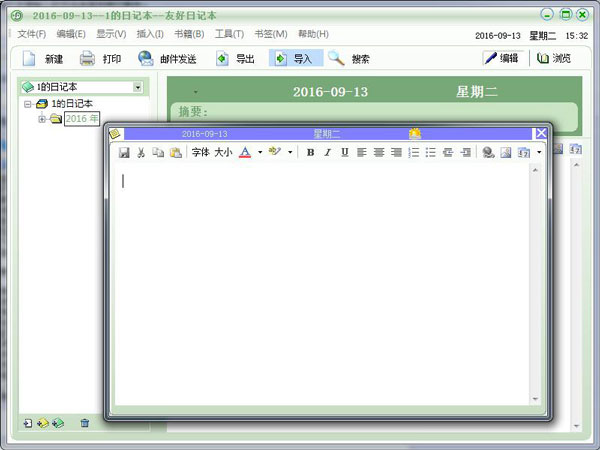Open the 1的日记本 diary book dropdown

click(x=137, y=87)
